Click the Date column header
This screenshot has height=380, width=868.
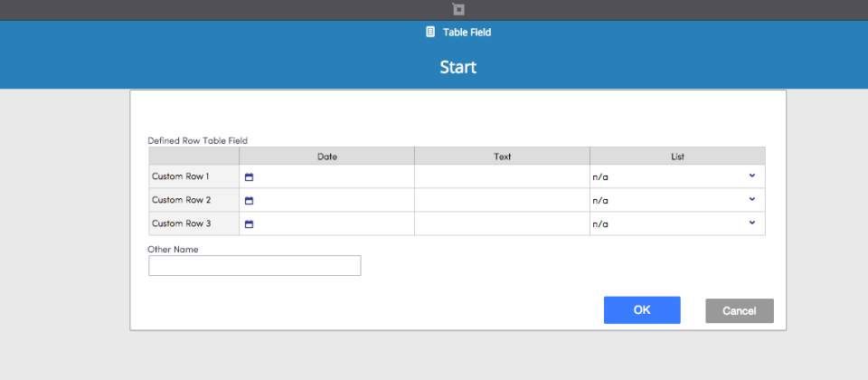326,157
